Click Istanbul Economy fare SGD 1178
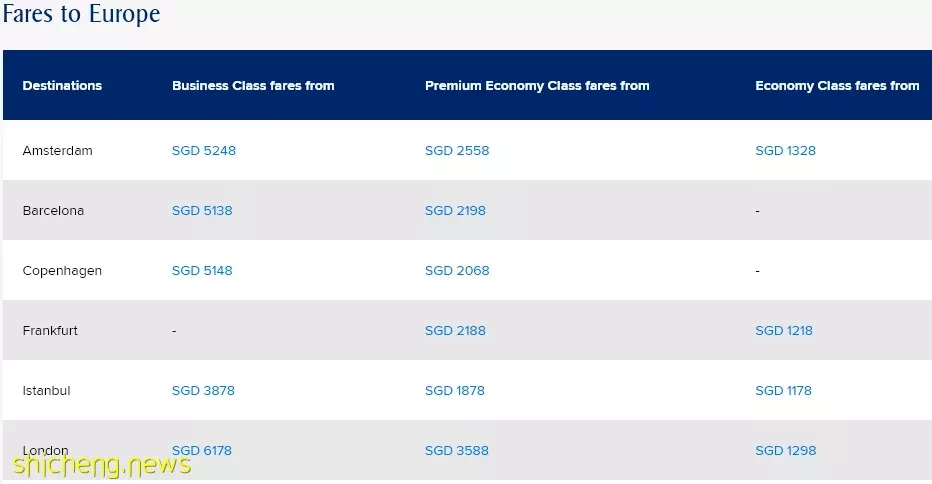This screenshot has height=484, width=932. click(x=783, y=391)
